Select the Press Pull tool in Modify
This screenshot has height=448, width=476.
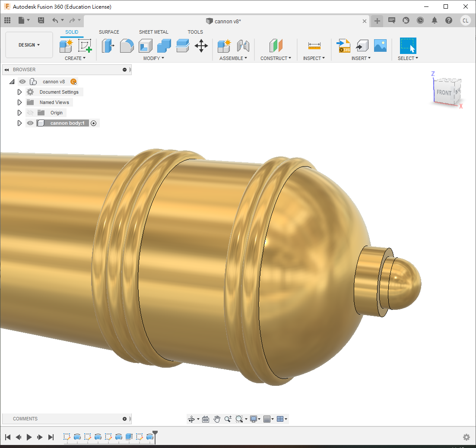coord(107,45)
